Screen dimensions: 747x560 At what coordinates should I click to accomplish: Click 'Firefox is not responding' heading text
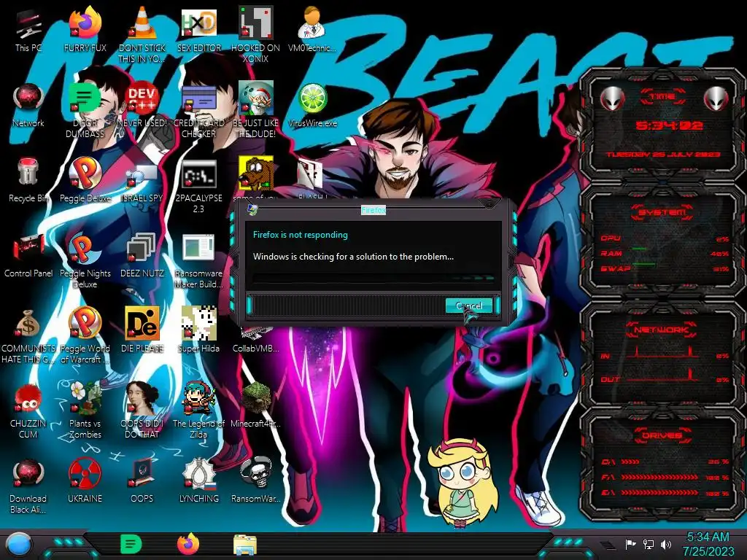coord(300,235)
